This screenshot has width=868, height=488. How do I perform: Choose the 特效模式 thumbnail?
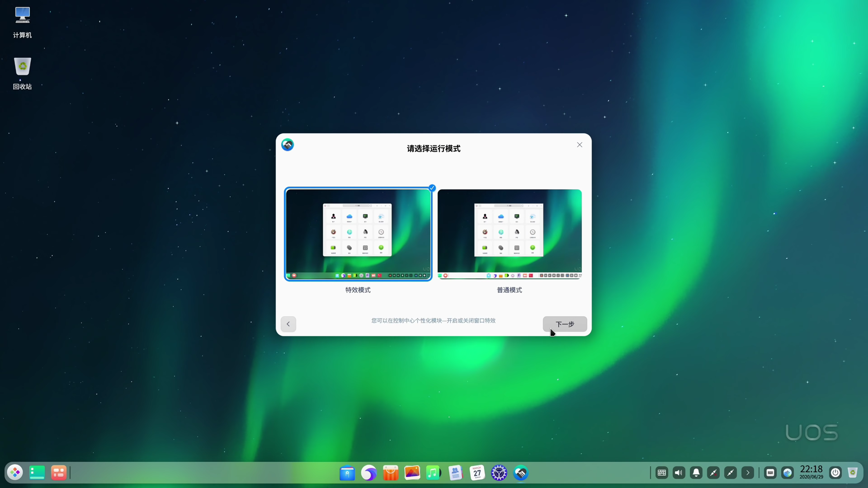tap(358, 234)
